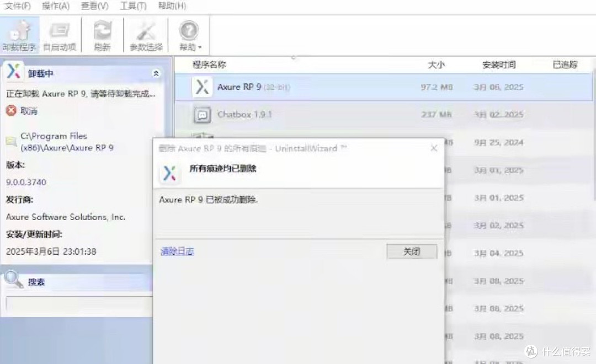Open the Help toolbar dropdown
596x364 pixels.
click(x=190, y=35)
